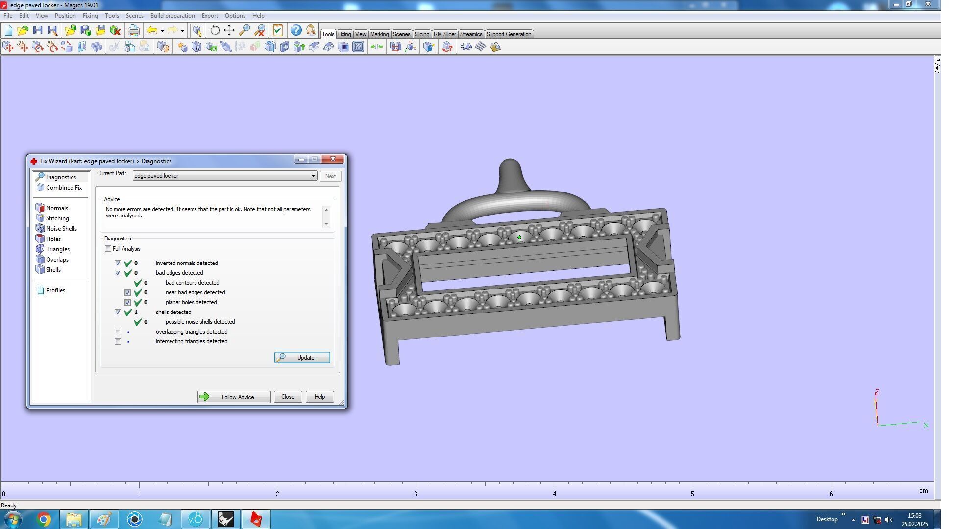The width and height of the screenshot is (980, 529).
Task: Open the Redo history dropdown arrow
Action: point(182,31)
